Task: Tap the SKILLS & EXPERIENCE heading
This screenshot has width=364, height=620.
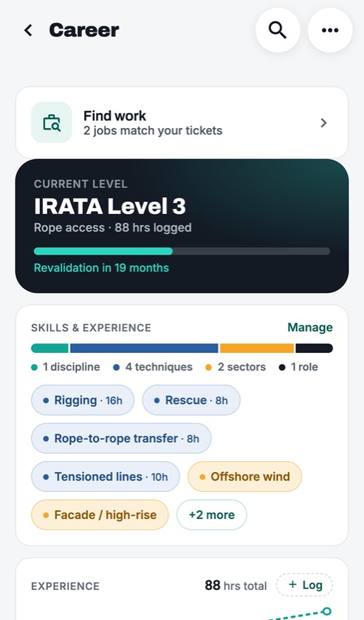Action: [91, 327]
